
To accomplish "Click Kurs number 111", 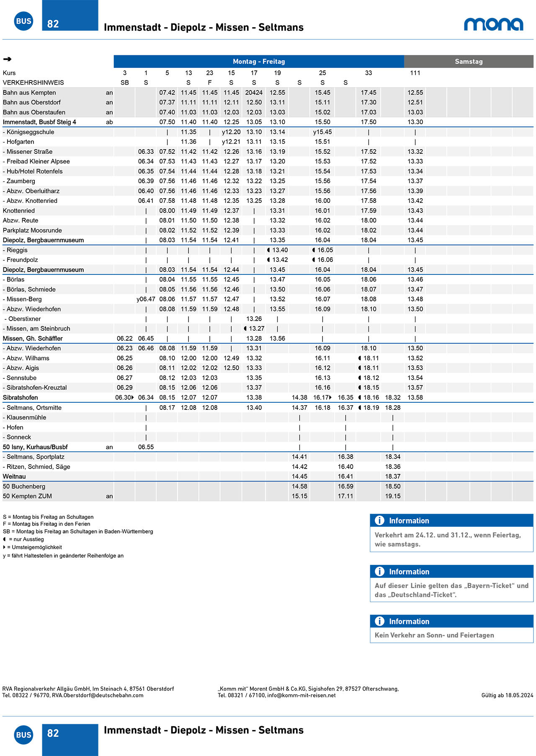I will pyautogui.click(x=415, y=73).
